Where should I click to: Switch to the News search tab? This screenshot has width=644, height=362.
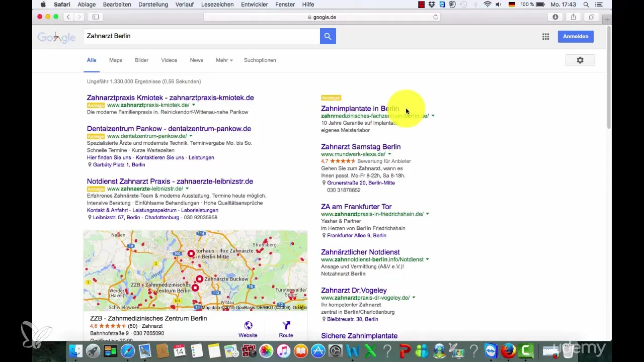(197, 60)
